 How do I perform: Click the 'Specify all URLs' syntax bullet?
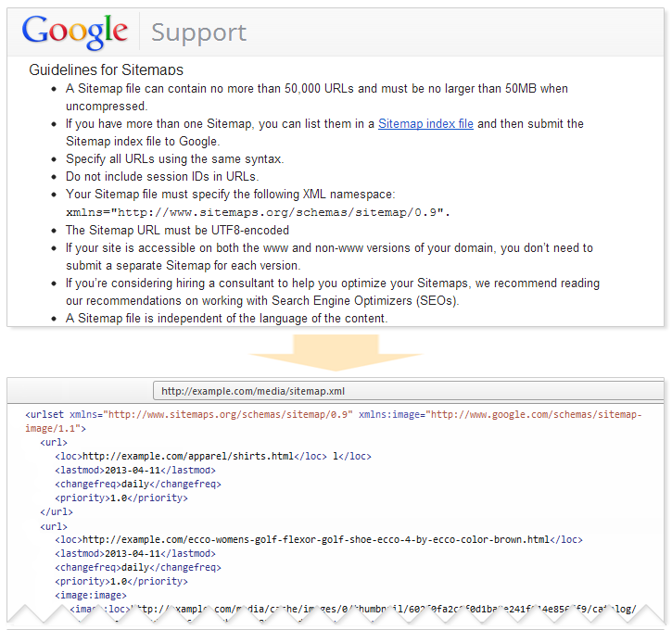pyautogui.click(x=174, y=158)
